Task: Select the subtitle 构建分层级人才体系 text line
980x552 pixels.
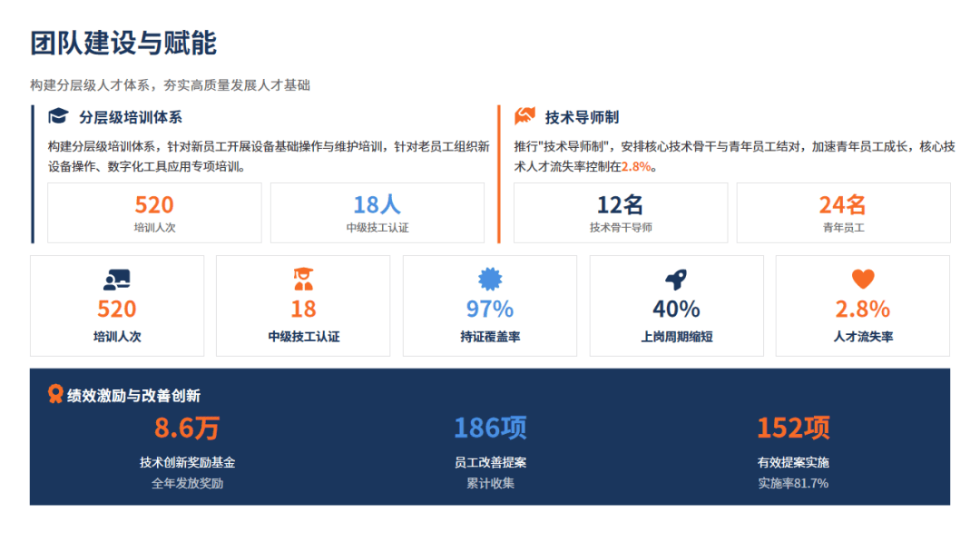Action: [170, 85]
